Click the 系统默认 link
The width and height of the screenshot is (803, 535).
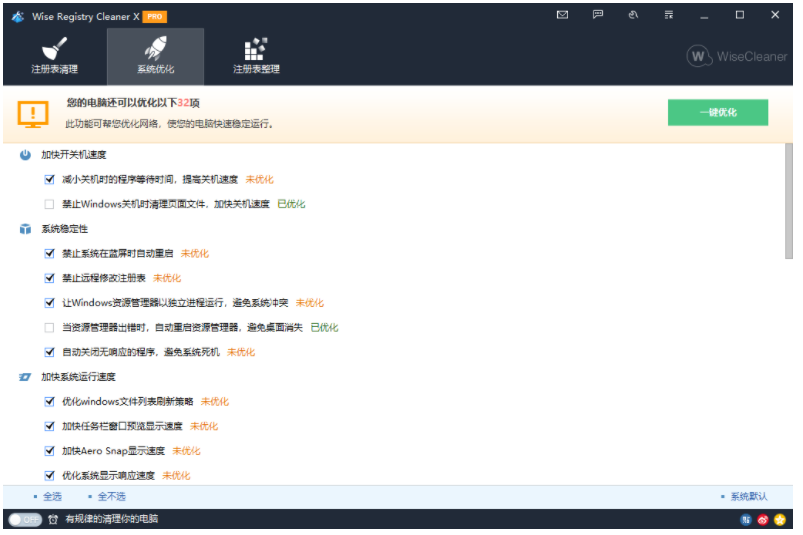[749, 496]
